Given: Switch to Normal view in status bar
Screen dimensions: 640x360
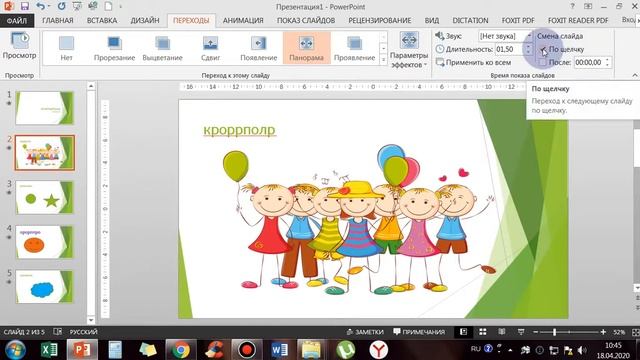Looking at the screenshot, I should pyautogui.click(x=463, y=332).
